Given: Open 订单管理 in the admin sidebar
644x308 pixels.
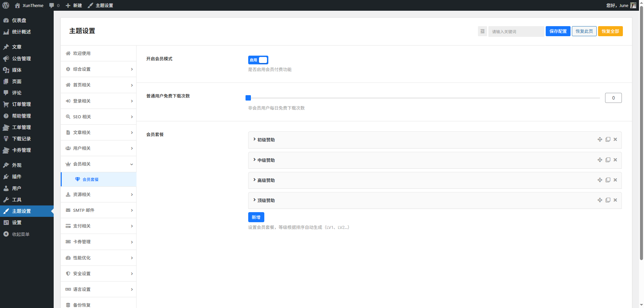Looking at the screenshot, I should pos(21,104).
